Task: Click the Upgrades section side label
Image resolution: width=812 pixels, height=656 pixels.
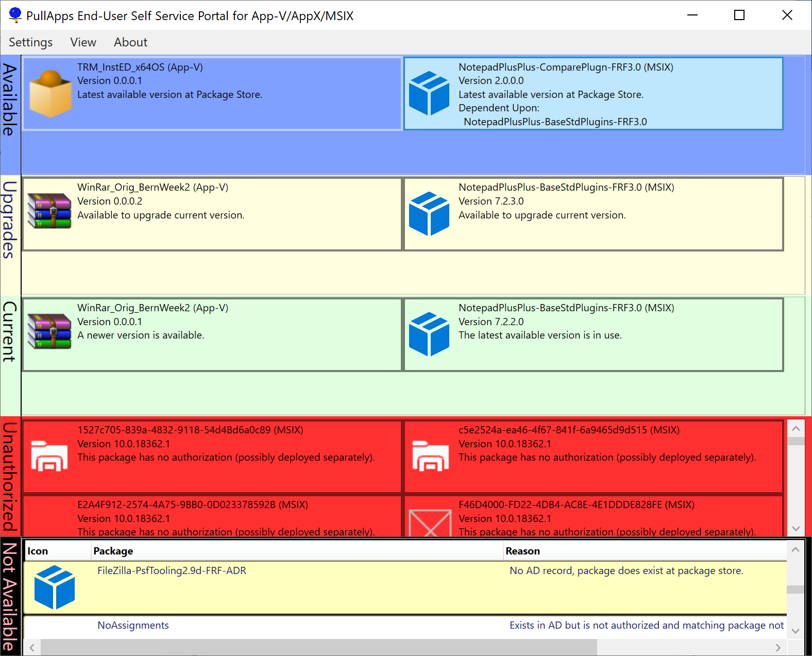Action: (10, 220)
